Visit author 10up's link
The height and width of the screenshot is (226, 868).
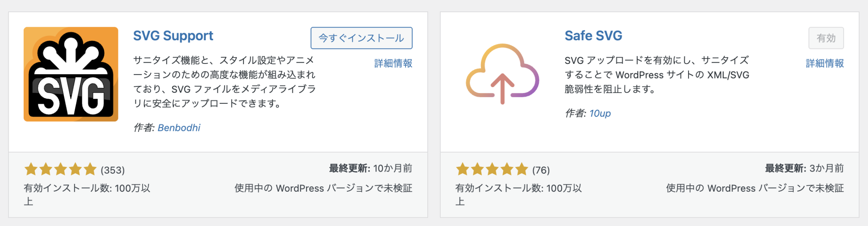(x=600, y=114)
